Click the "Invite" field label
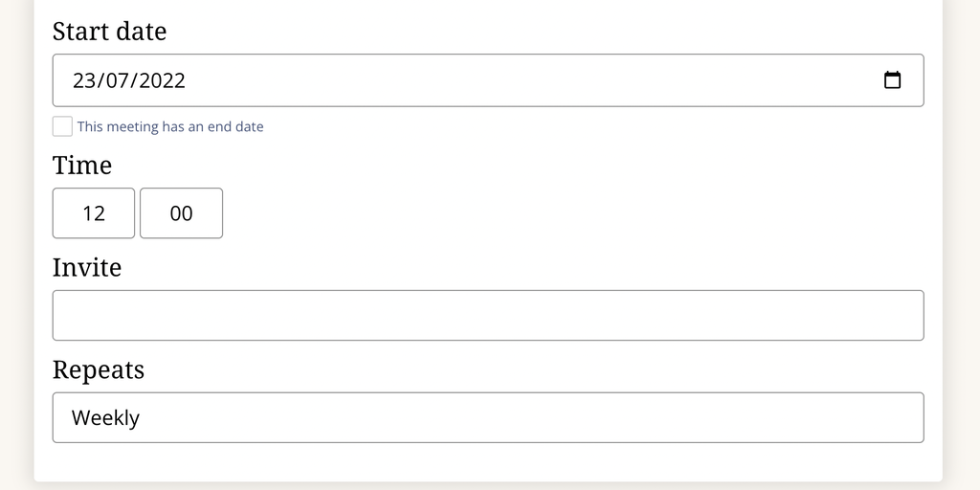Image resolution: width=980 pixels, height=490 pixels. click(x=87, y=267)
